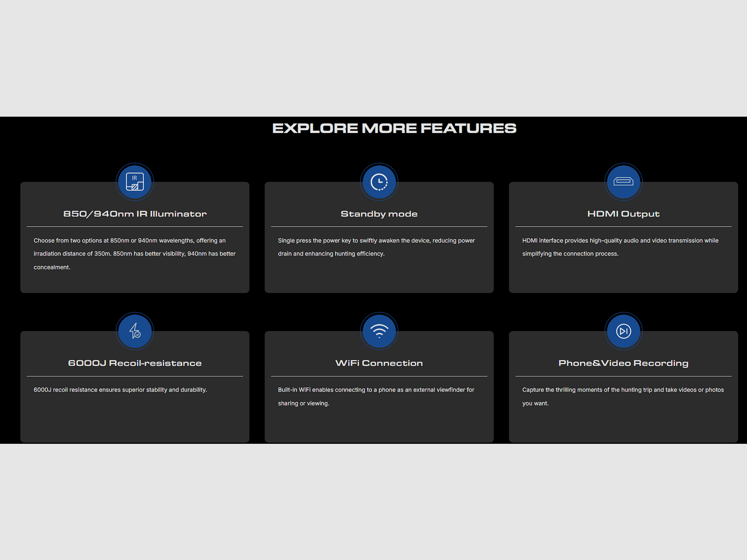Click the IR Illuminator icon
The image size is (747, 560).
pos(135,182)
